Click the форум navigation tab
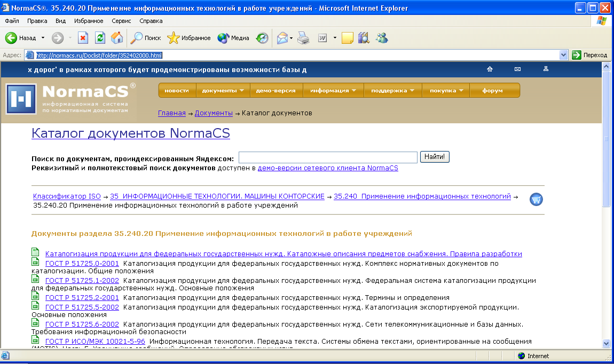614x364 pixels. (x=493, y=90)
